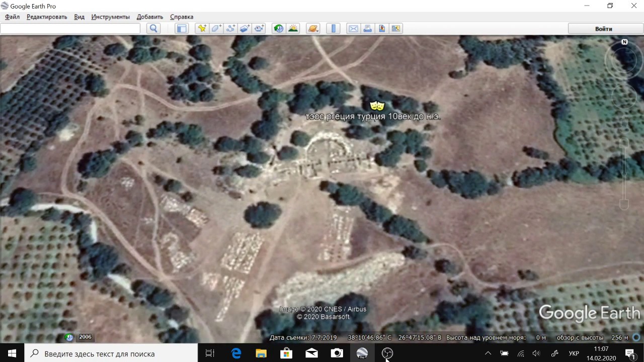Show historical imagery clock icon
The width and height of the screenshot is (644, 362).
(278, 29)
